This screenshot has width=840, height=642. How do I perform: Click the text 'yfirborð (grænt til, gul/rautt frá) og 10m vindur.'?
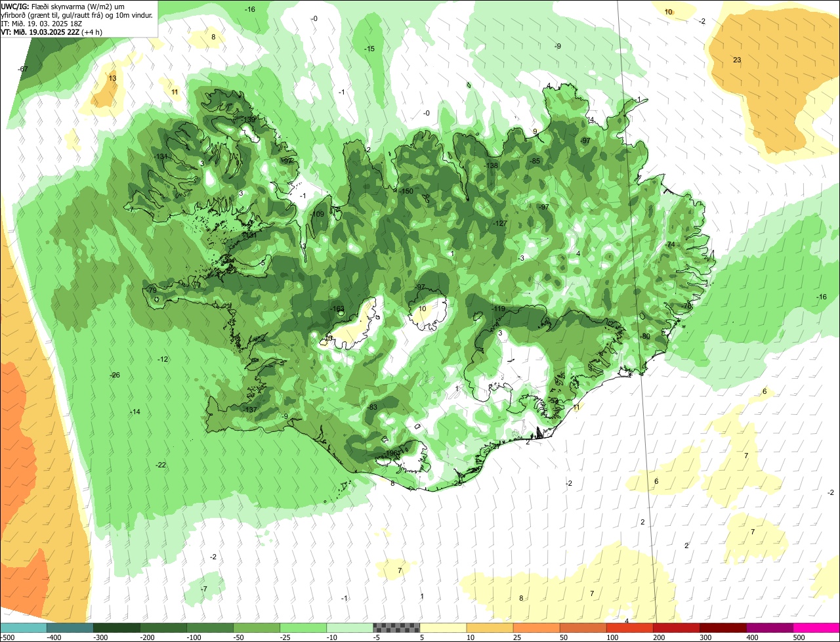[78, 14]
